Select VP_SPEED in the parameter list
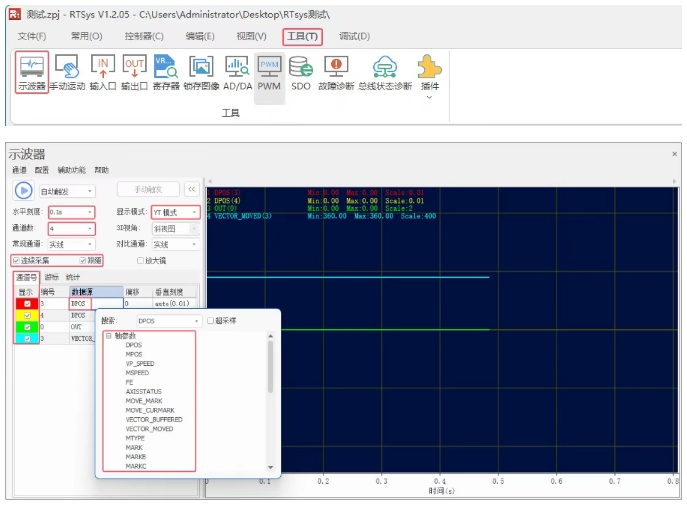This screenshot has height=505, width=687. click(x=140, y=364)
